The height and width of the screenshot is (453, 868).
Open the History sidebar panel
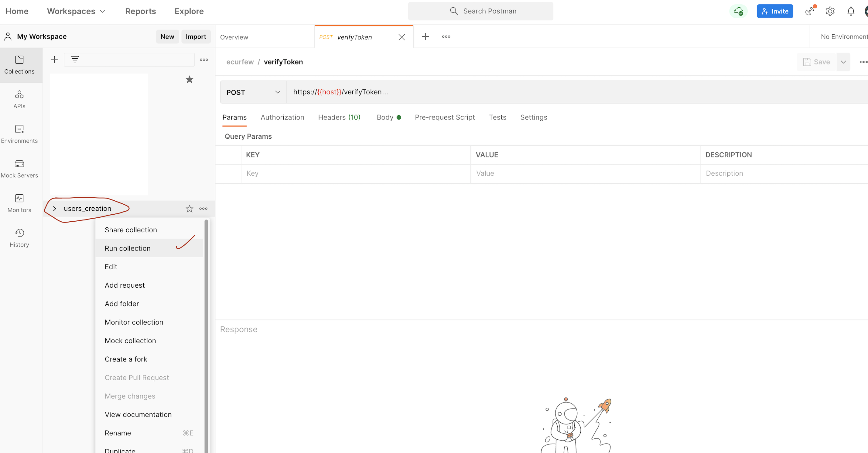click(x=19, y=238)
